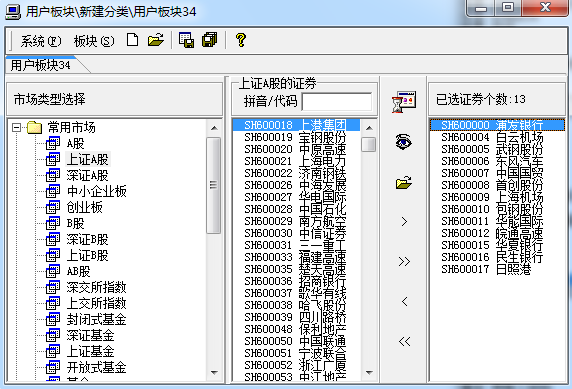
Task: Collapse the 常用市场 tree node
Action: tap(16, 127)
